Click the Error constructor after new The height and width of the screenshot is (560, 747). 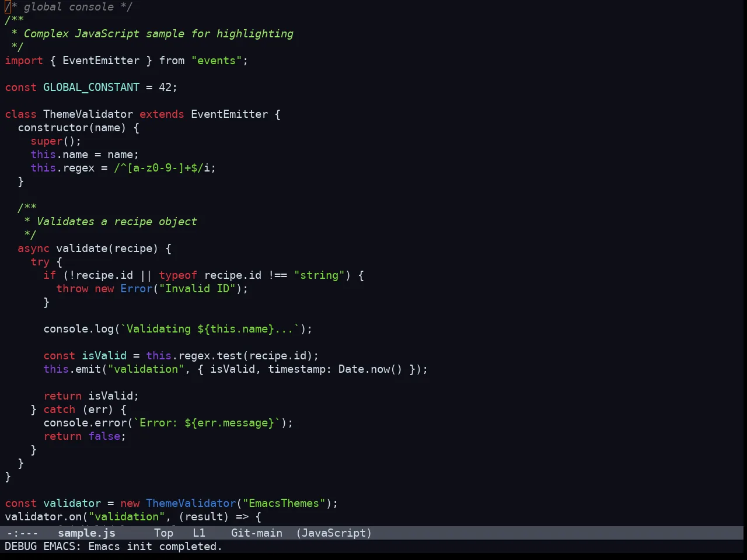[136, 289]
